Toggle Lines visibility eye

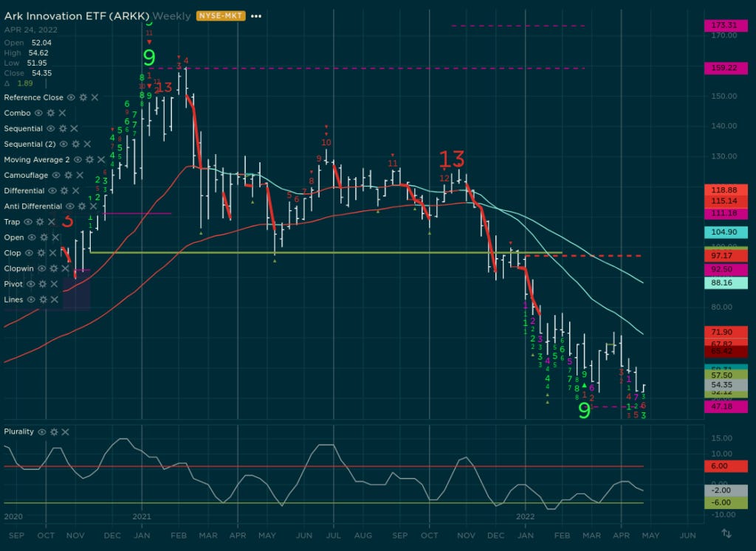tap(31, 299)
